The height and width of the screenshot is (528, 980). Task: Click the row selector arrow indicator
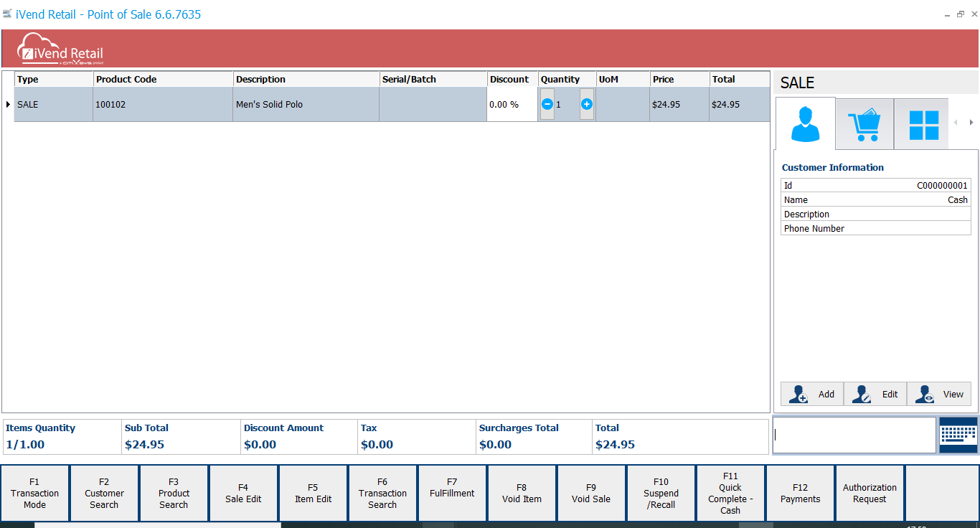click(8, 105)
